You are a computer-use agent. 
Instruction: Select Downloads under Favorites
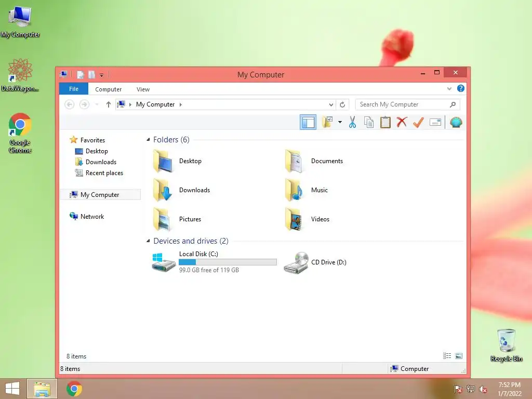coord(96,162)
